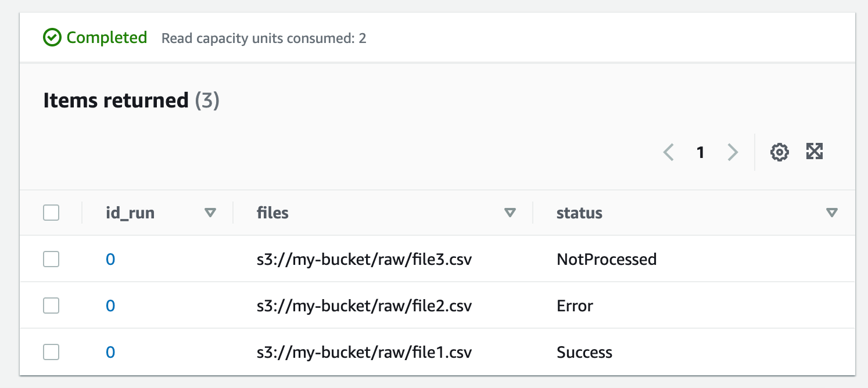Open files column sort dropdown arrow

point(510,213)
